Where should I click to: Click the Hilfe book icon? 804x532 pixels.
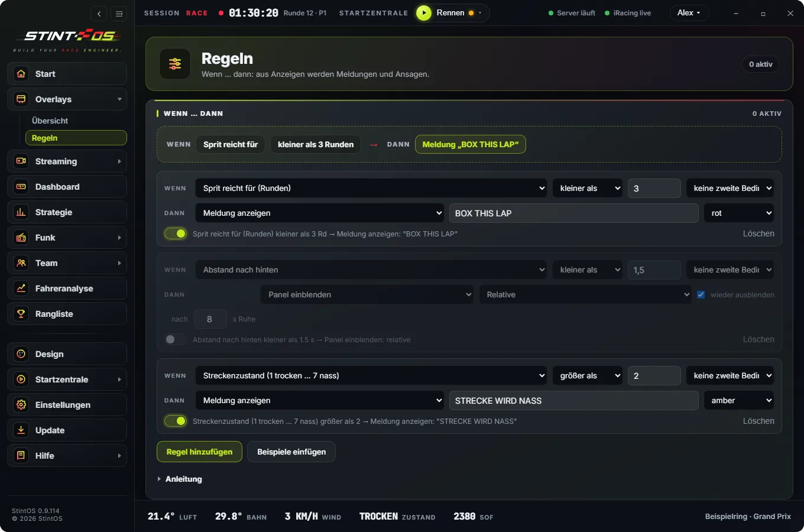click(21, 456)
